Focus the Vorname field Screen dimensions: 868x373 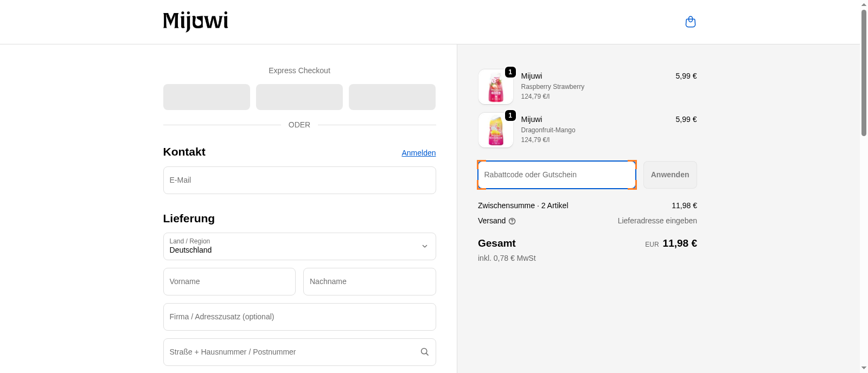click(229, 281)
